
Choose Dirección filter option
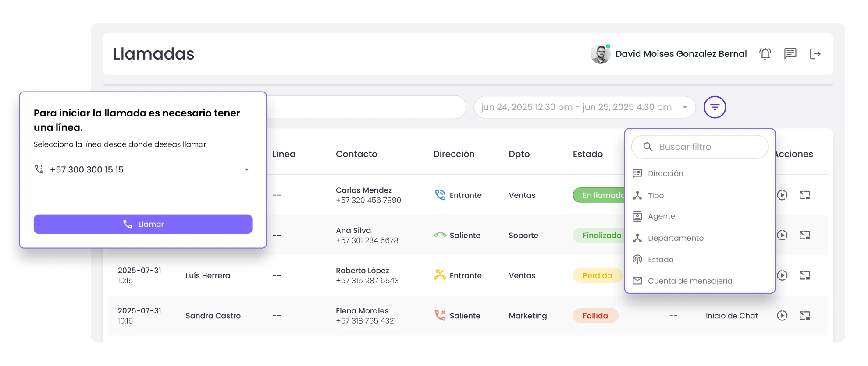(665, 174)
